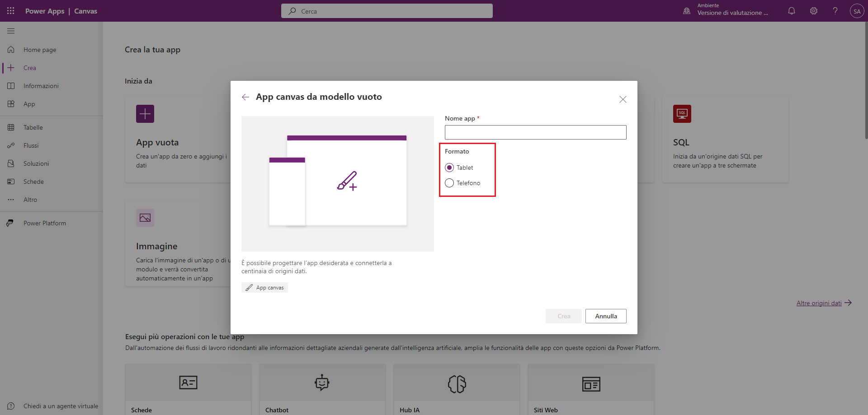Expand the Altro navigation item

(30, 200)
